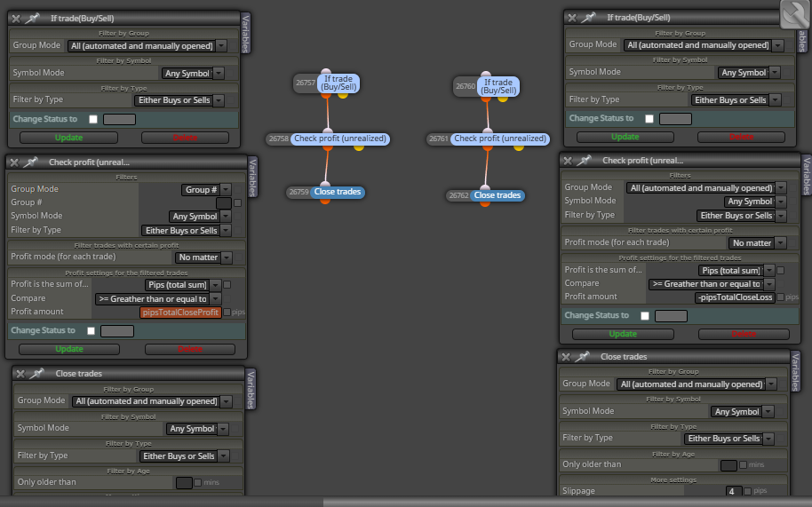Click pin icon on left Close trades panel

coord(36,374)
